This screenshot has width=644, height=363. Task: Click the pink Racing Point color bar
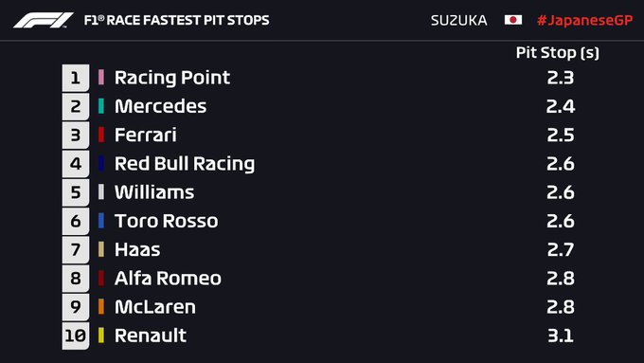[x=101, y=78]
